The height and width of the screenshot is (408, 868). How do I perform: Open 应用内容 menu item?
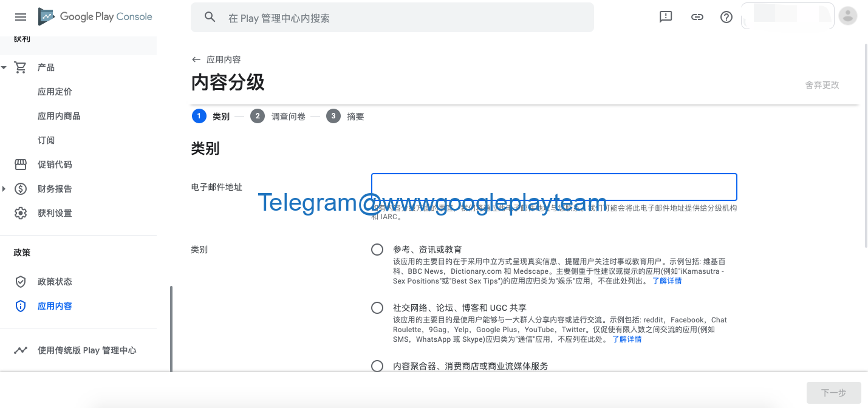point(55,306)
